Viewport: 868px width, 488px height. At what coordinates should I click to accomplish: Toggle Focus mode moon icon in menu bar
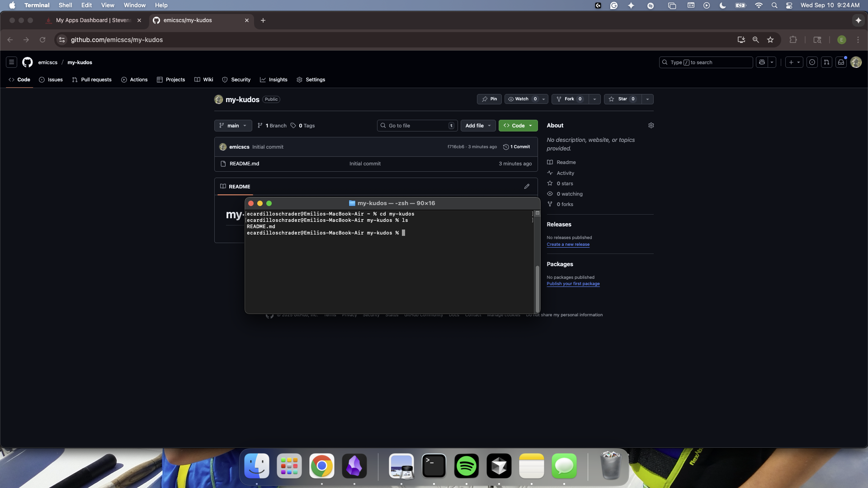(723, 5)
